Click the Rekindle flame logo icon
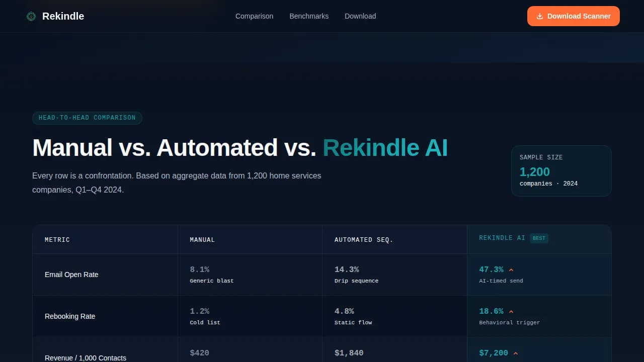The height and width of the screenshot is (362, 644). [31, 16]
